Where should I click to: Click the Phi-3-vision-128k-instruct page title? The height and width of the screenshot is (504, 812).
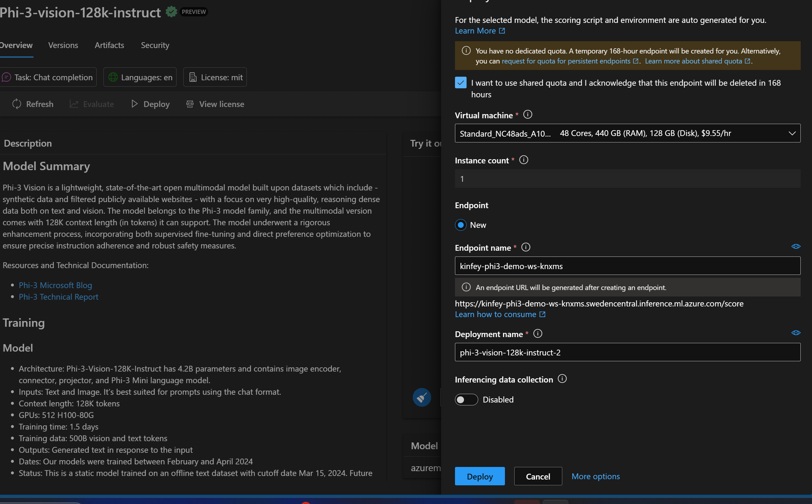click(x=80, y=13)
